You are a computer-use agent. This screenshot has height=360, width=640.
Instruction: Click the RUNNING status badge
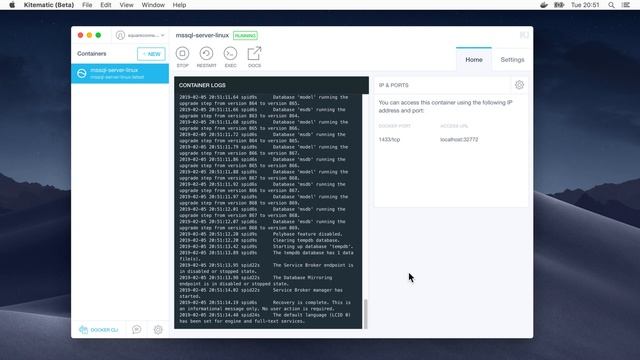click(x=245, y=36)
